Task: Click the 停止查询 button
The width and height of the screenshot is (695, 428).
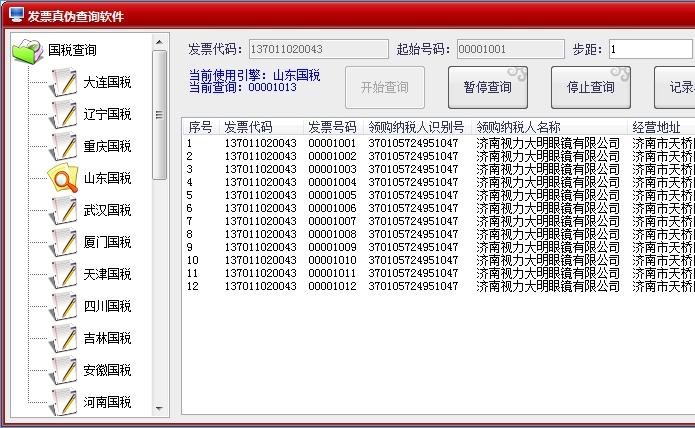Action: (590, 87)
